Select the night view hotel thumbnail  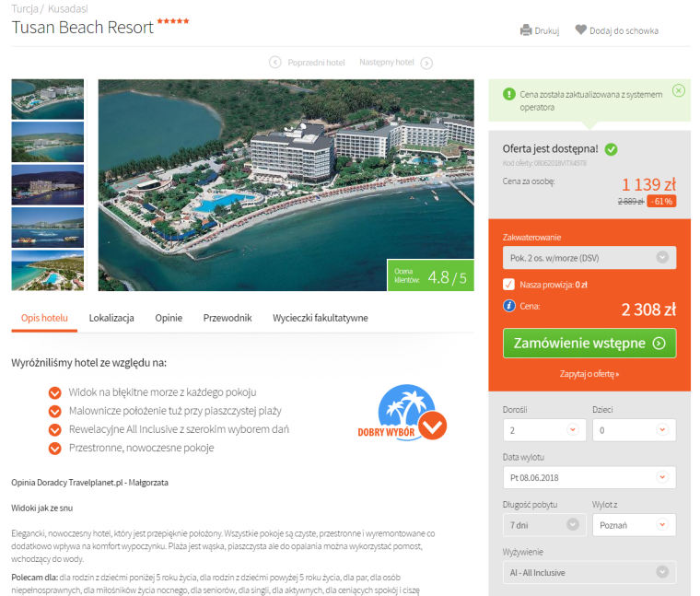[x=47, y=185]
